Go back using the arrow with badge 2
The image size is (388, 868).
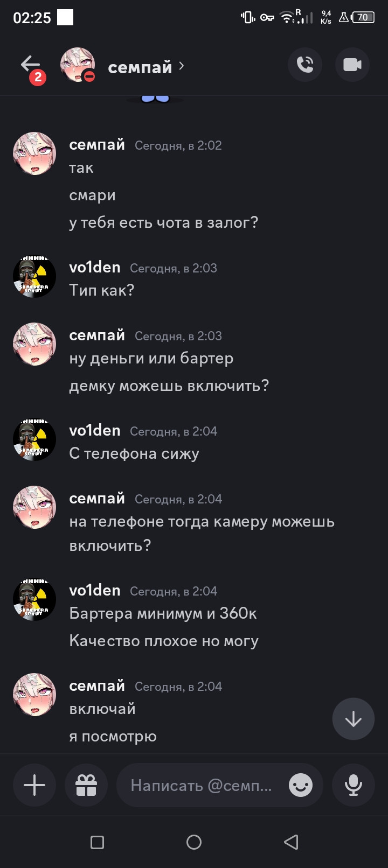tap(32, 68)
